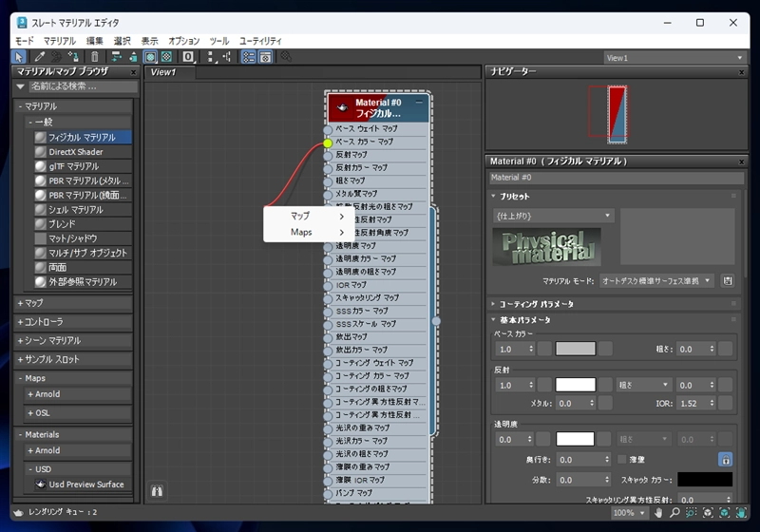Open the View1 dropdown in toolbar
Viewport: 760px width, 532px height.
674,58
